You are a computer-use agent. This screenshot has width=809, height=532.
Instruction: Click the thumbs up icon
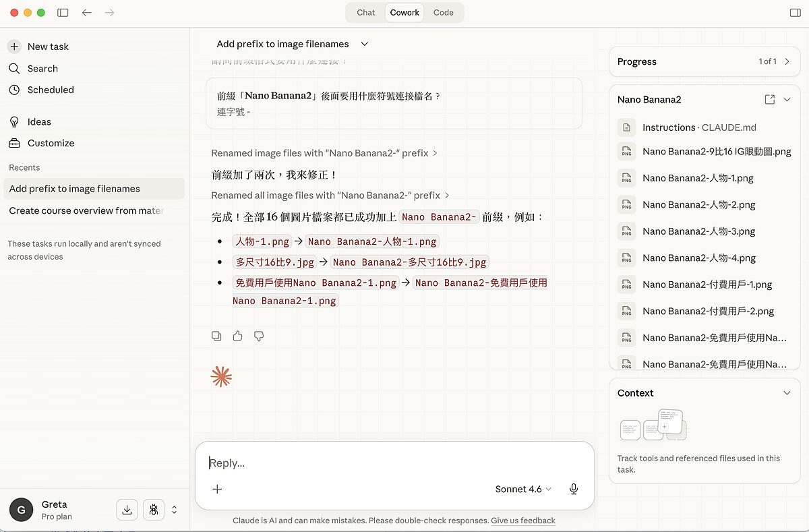click(x=237, y=336)
